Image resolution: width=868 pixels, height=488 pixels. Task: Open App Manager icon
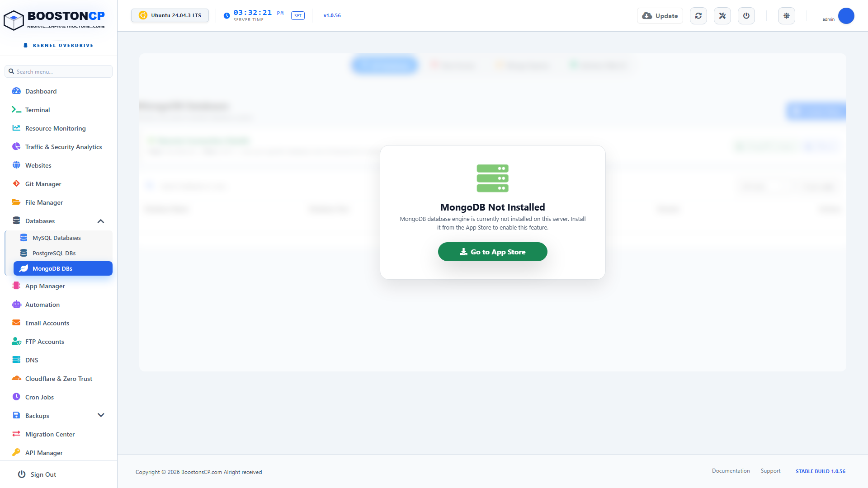(x=16, y=286)
